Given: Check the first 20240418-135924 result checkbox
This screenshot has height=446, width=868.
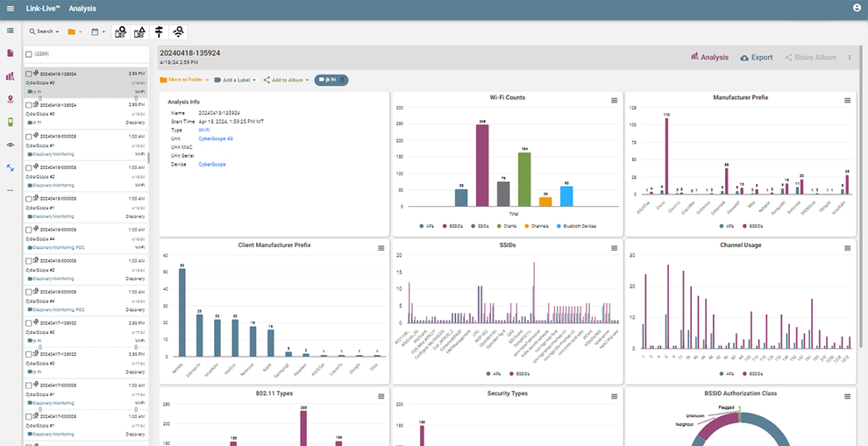Looking at the screenshot, I should pos(29,74).
